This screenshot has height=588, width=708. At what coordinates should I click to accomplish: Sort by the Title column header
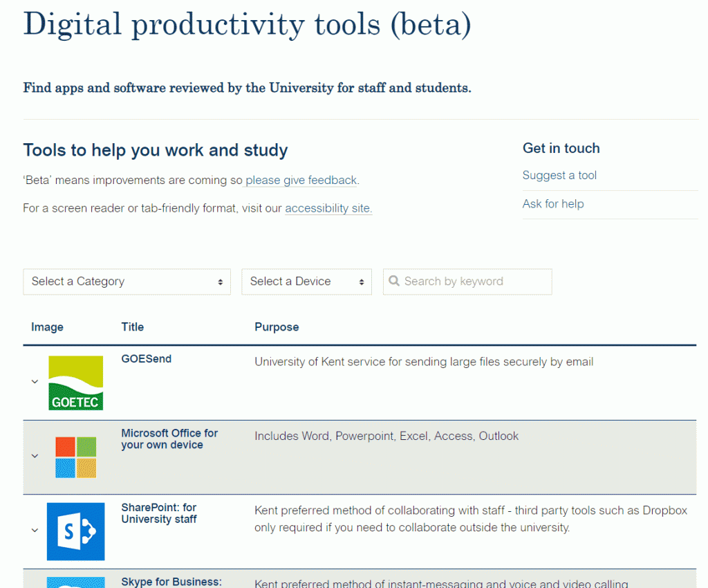click(x=133, y=327)
